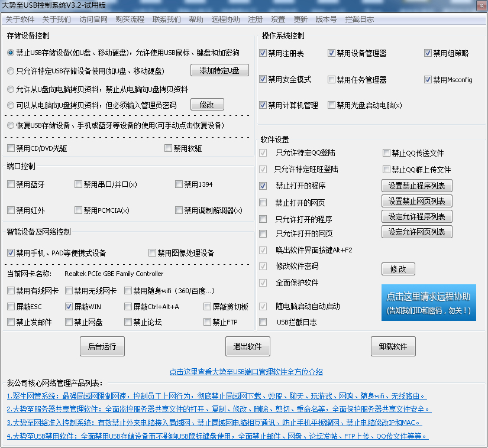The width and height of the screenshot is (488, 448).
Task: Click the 添加特定U盘 button
Action: [x=219, y=70]
